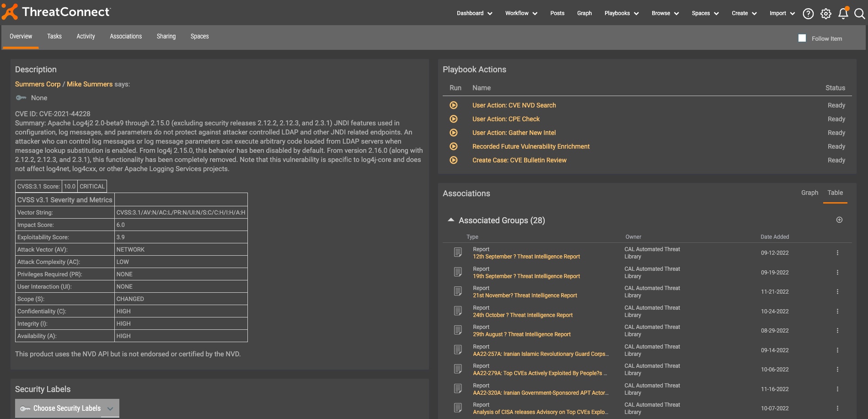Image resolution: width=868 pixels, height=419 pixels.
Task: Open row menu for 24th October report
Action: coord(837,312)
